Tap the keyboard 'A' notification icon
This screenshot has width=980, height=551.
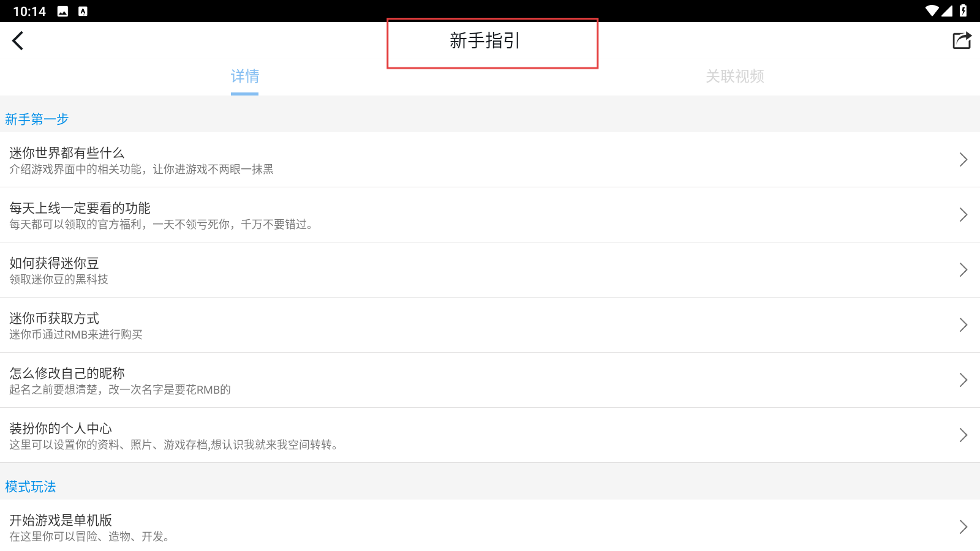(83, 11)
